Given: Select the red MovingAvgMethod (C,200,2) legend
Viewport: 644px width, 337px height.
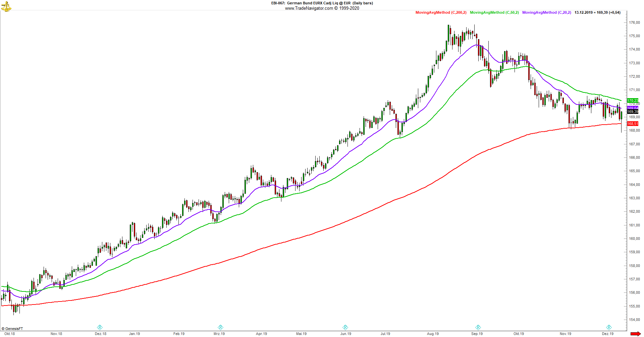Looking at the screenshot, I should (x=441, y=12).
